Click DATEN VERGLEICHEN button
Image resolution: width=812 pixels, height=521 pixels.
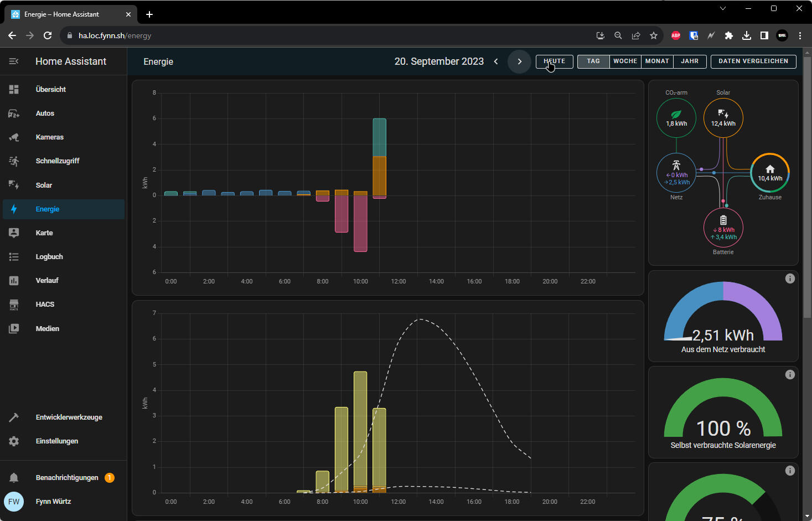pyautogui.click(x=753, y=61)
